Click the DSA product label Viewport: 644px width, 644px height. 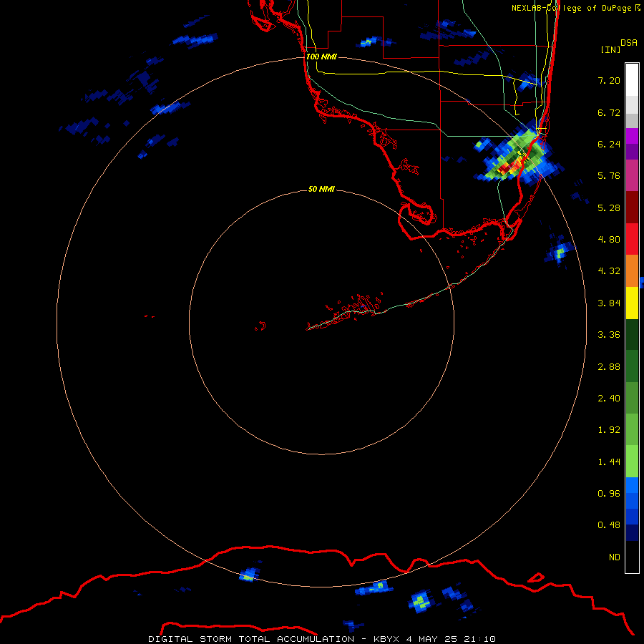(629, 42)
